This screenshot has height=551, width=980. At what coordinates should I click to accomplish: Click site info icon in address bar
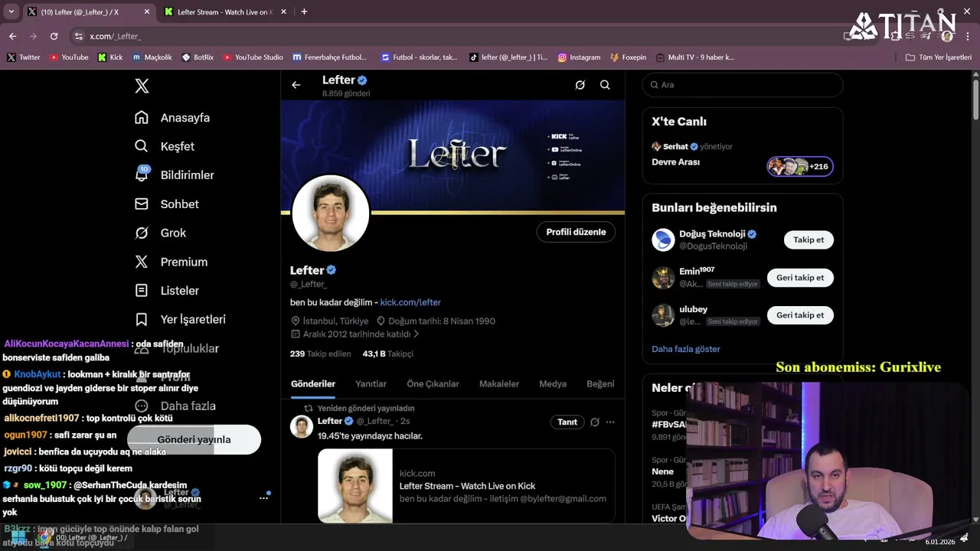click(x=78, y=36)
